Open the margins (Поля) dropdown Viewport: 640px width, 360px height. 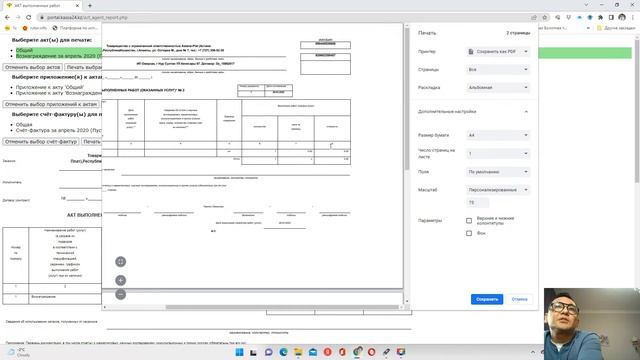498,172
